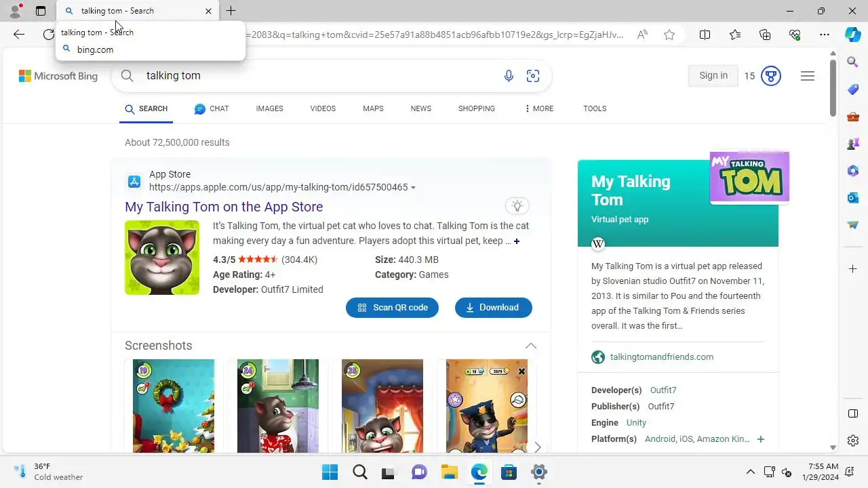Refresh the page with reload icon

click(x=48, y=35)
